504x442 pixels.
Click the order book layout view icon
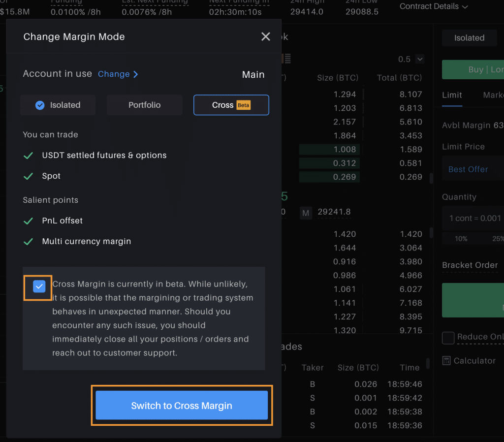coord(287,59)
